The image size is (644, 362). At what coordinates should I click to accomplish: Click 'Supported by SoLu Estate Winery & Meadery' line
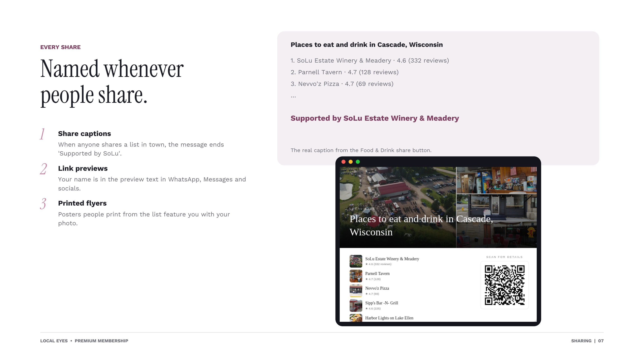pos(375,118)
